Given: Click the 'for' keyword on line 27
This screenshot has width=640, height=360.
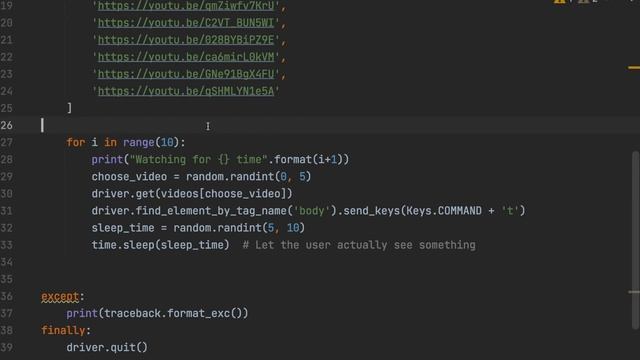Looking at the screenshot, I should coord(76,142).
